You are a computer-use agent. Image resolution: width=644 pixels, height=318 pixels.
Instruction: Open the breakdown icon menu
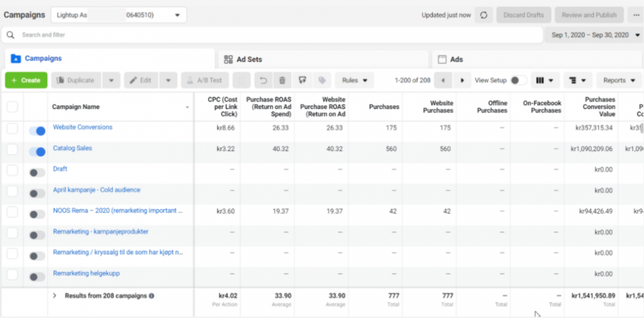pyautogui.click(x=577, y=81)
